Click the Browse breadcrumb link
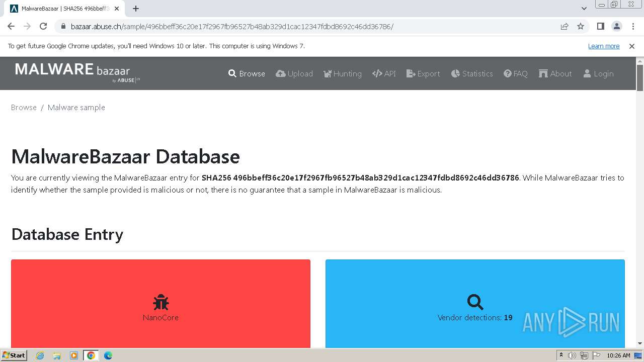Screen dimensions: 644x362 [24, 107]
